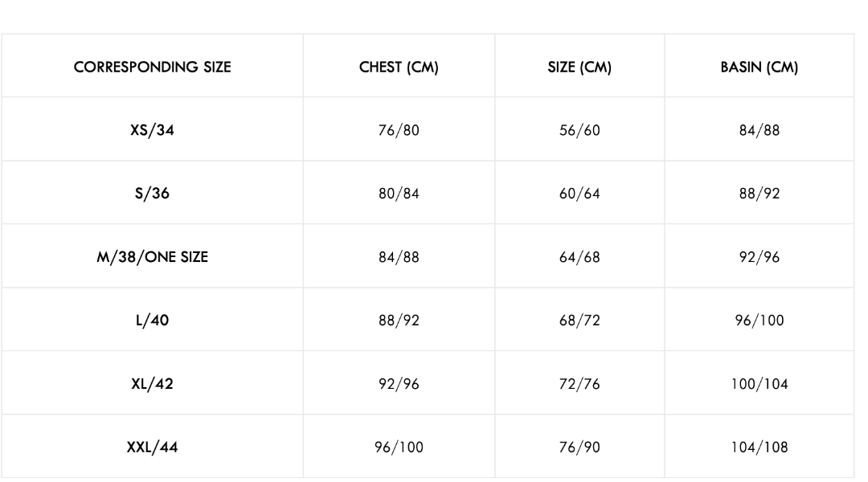Select the L/40 size row label
Image resolution: width=868 pixels, height=482 pixels.
(x=152, y=320)
